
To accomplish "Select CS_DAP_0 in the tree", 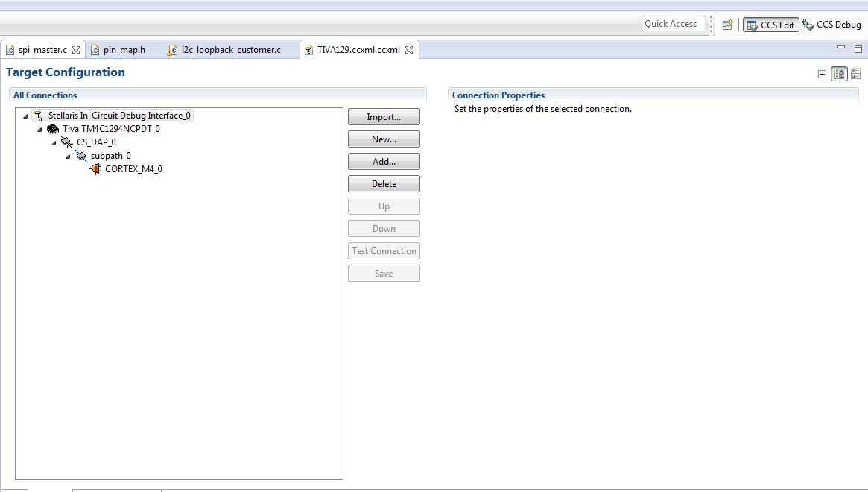I will 96,142.
